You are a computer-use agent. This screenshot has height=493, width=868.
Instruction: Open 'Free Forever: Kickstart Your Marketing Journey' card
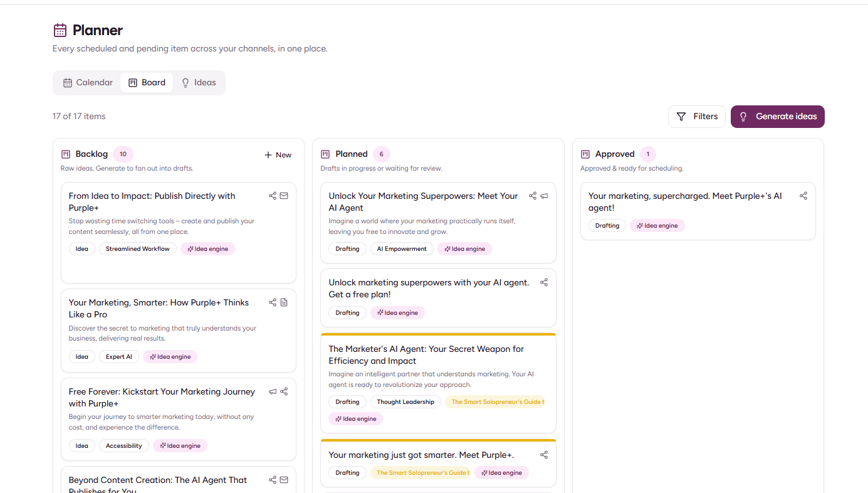click(162, 398)
